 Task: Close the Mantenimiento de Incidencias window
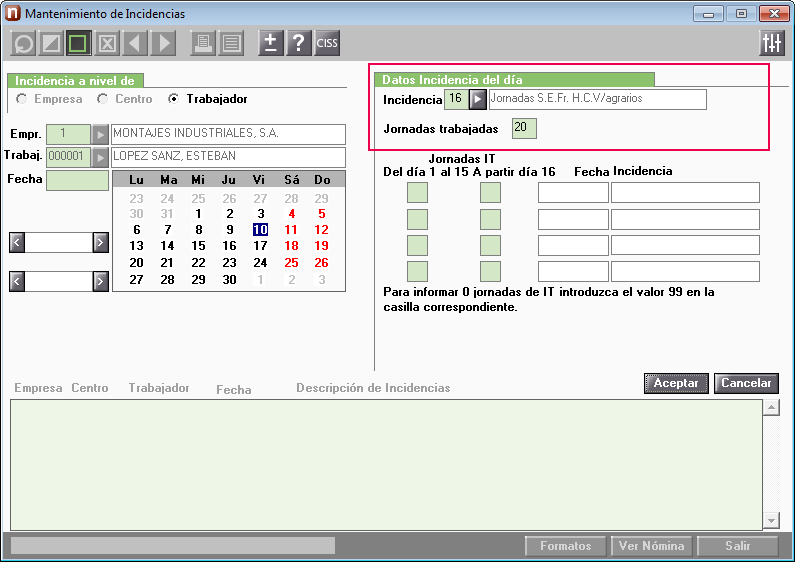[774, 14]
